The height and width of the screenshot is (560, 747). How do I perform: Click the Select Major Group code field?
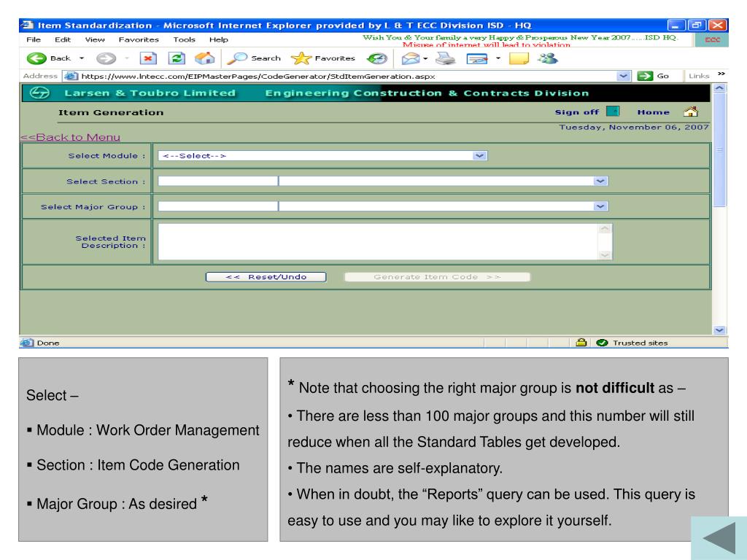tap(217, 206)
